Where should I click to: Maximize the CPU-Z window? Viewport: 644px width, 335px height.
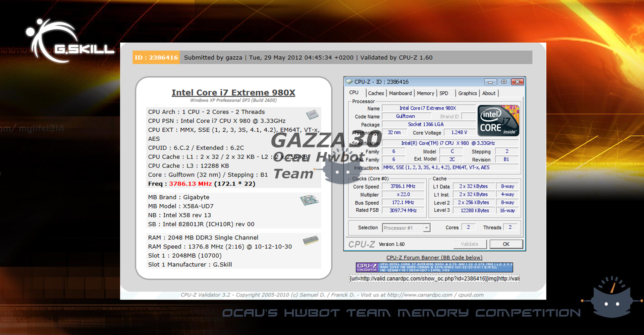pyautogui.click(x=503, y=82)
